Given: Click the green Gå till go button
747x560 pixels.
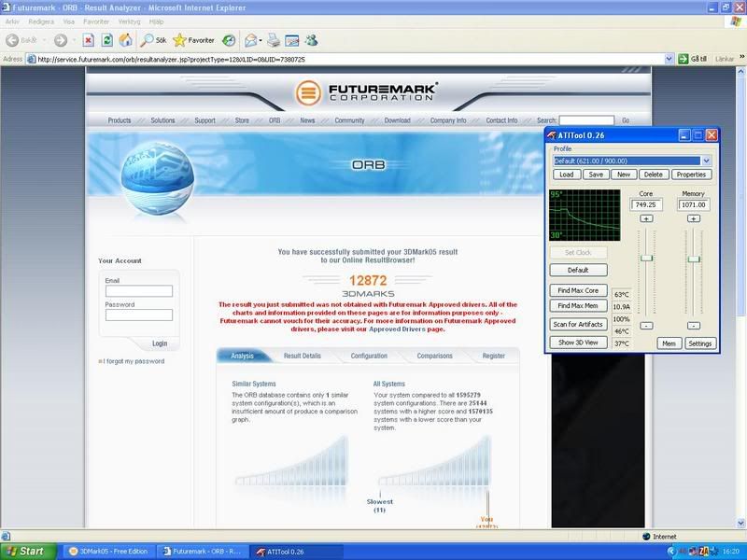Looking at the screenshot, I should pyautogui.click(x=692, y=59).
